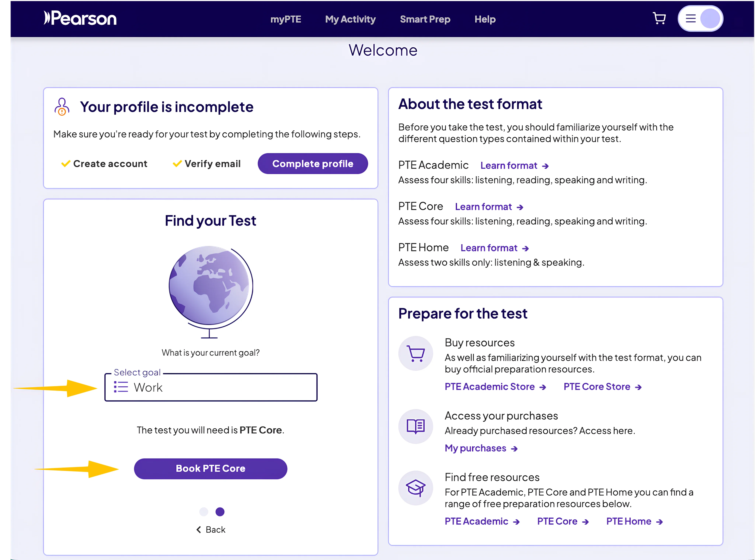Open My Activity in the navigation bar
The image size is (755, 560).
point(350,19)
